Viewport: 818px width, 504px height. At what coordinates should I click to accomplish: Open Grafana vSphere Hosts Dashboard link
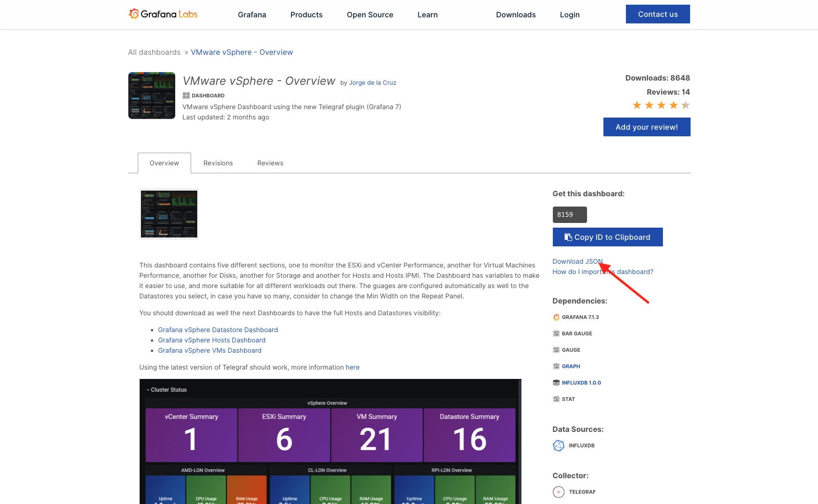(x=212, y=340)
